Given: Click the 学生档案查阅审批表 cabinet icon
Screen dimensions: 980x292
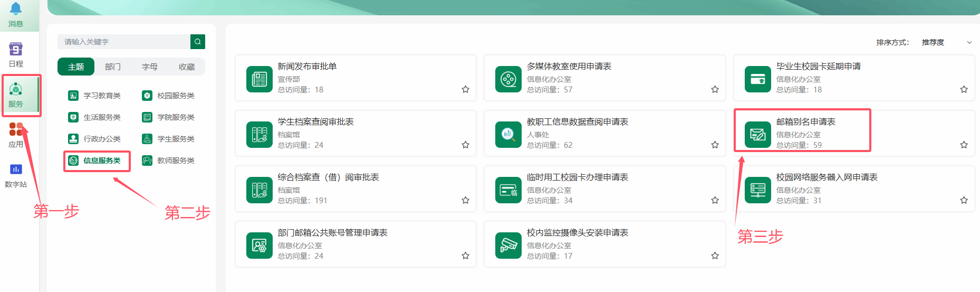Looking at the screenshot, I should coord(260,134).
